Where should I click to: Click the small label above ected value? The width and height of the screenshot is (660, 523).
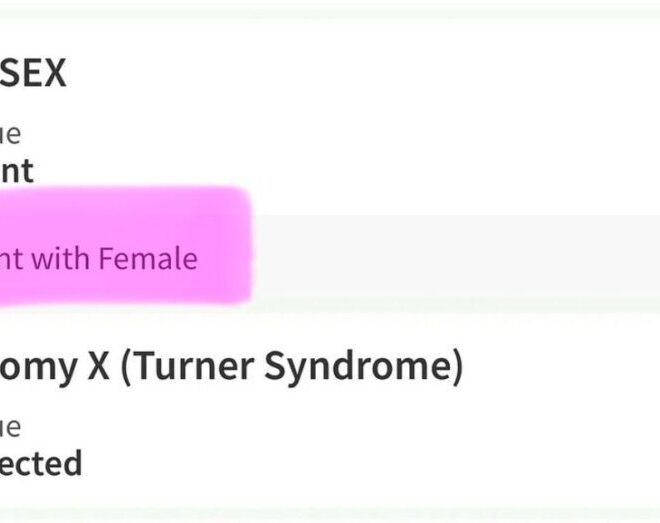[x=10, y=428]
